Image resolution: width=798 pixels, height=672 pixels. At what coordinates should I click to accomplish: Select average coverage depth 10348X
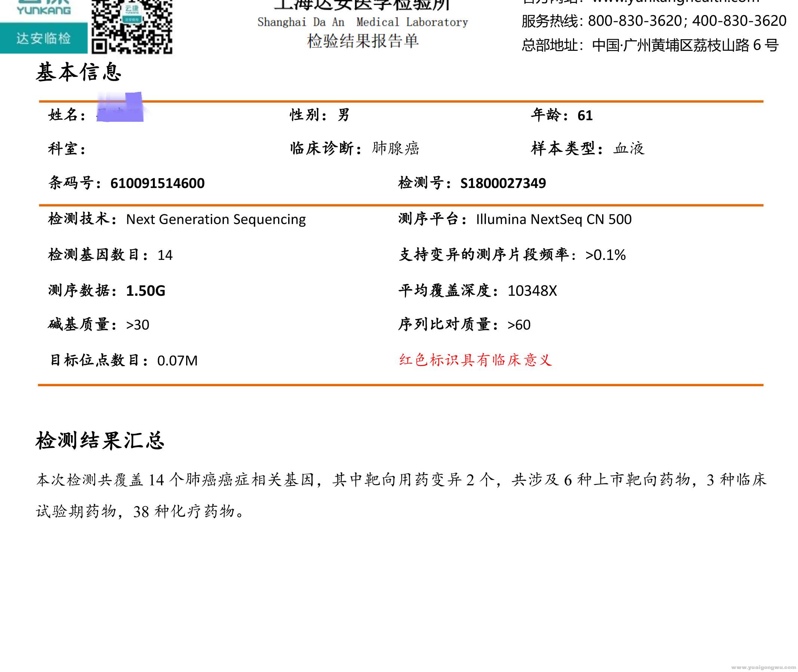(x=532, y=291)
